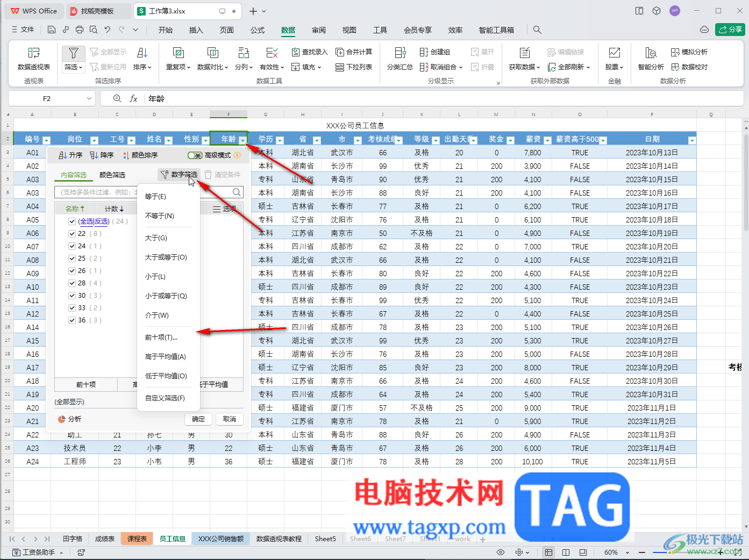The width and height of the screenshot is (749, 560).
Task: Click the Analysis (分析) pie icon in filter panel
Action: [x=62, y=419]
